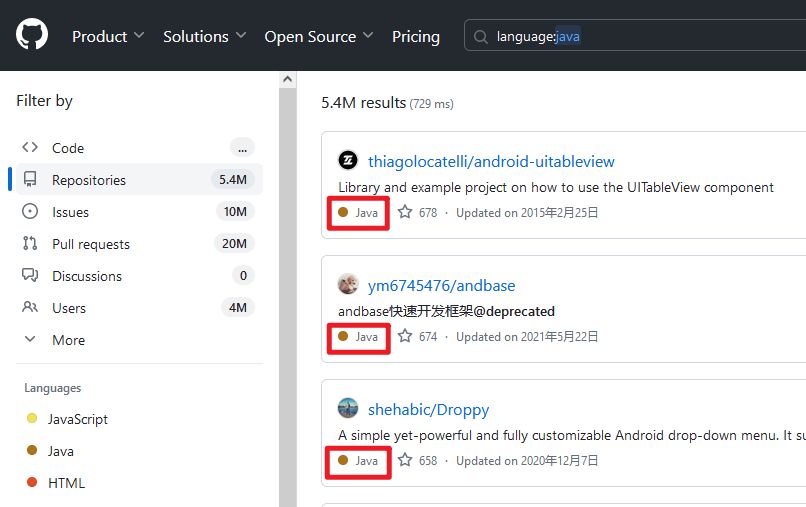Screen dimensions: 806x507
Task: Click the 5.4M repositories count badge
Action: (233, 179)
